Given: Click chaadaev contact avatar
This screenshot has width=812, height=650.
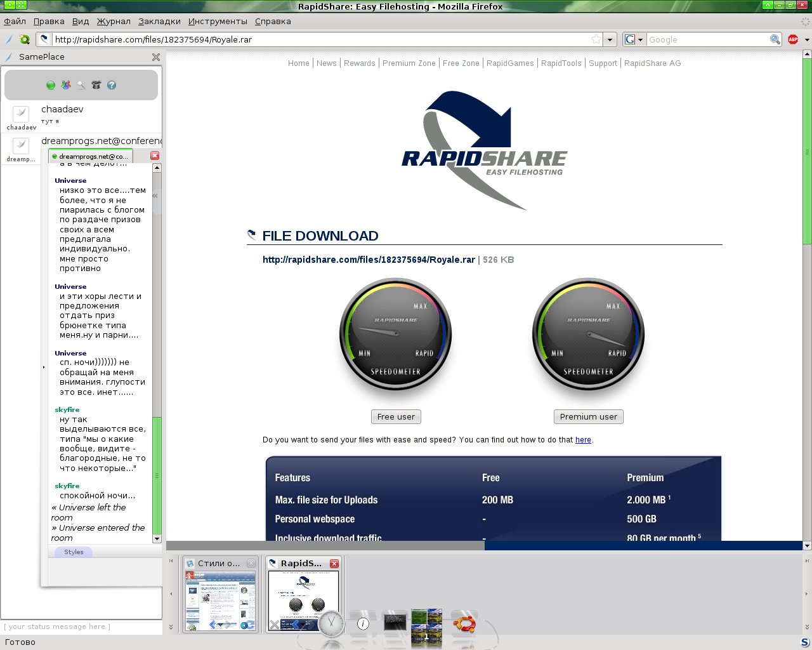Looking at the screenshot, I should tap(21, 114).
